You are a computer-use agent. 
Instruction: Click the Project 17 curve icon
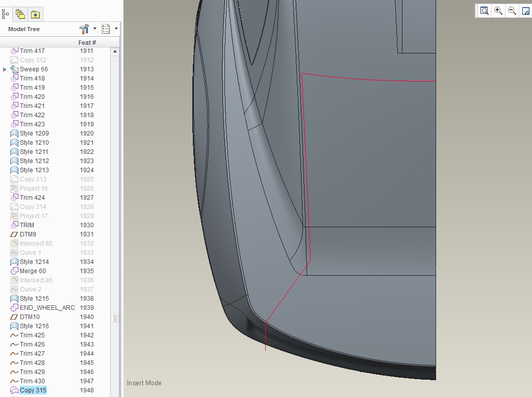coord(14,216)
